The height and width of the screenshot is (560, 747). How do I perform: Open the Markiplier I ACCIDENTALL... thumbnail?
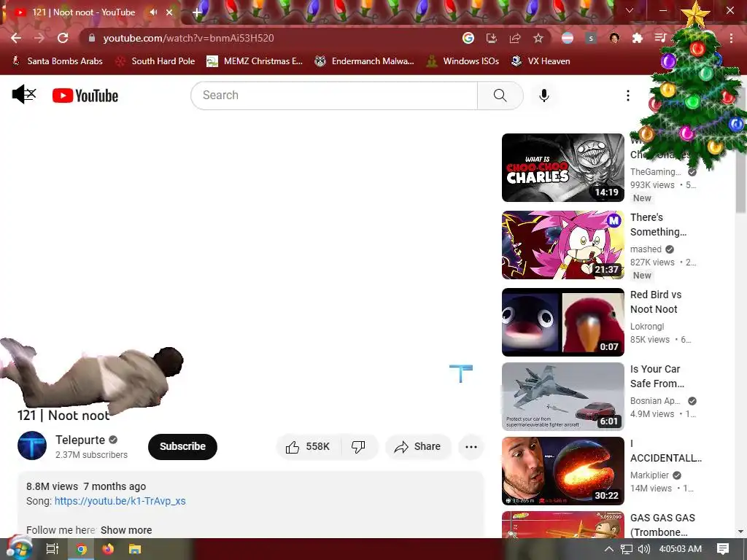pyautogui.click(x=562, y=471)
